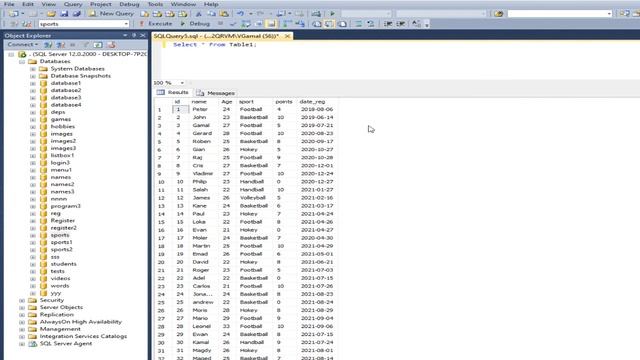
Task: Refresh the Object Explorer tree
Action: click(98, 44)
